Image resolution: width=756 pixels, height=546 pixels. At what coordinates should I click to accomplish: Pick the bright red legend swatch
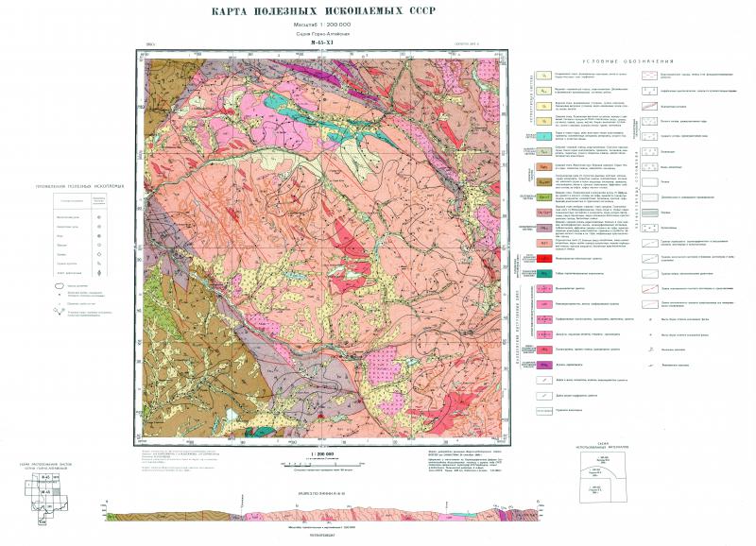click(x=544, y=258)
